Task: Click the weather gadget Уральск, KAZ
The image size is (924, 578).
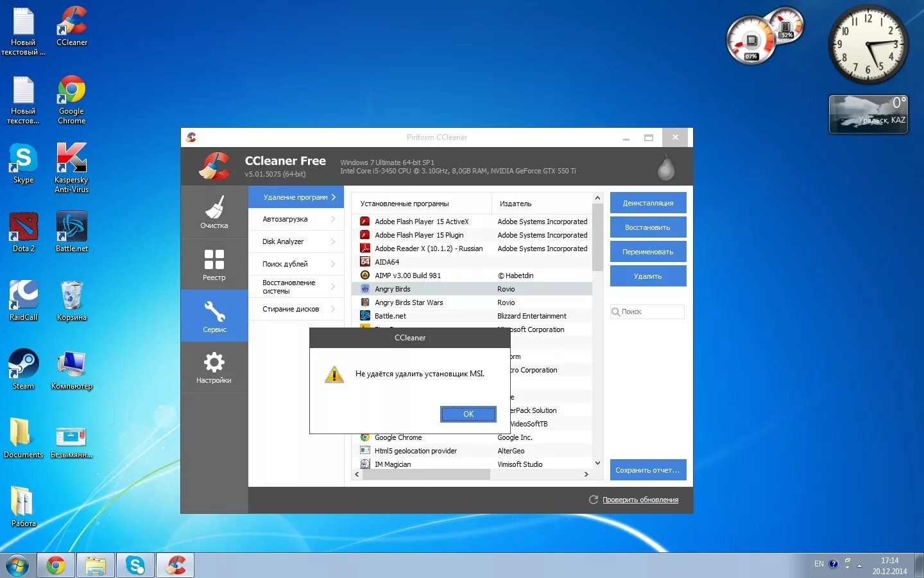Action: 868,114
